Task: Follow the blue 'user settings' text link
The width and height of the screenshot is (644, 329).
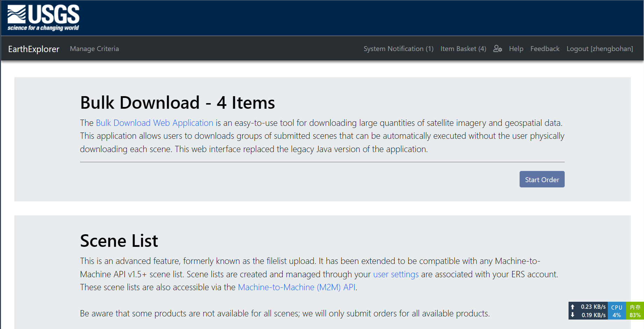Action: click(396, 274)
